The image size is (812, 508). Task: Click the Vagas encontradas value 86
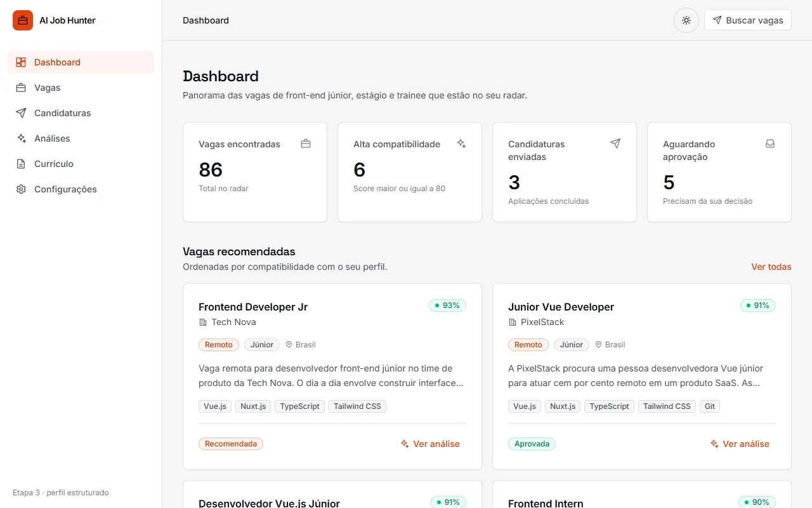[x=211, y=170]
